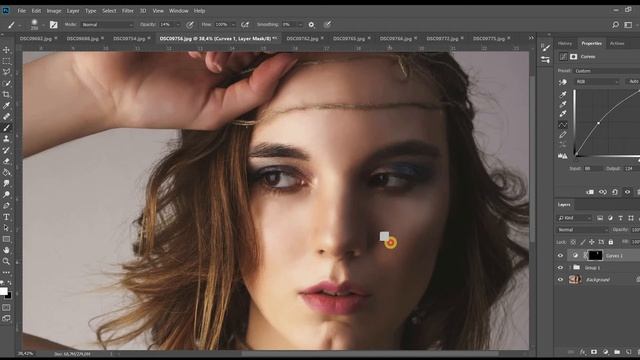Viewport: 640px width, 360px height.
Task: Open the Image menu
Action: pos(53,11)
